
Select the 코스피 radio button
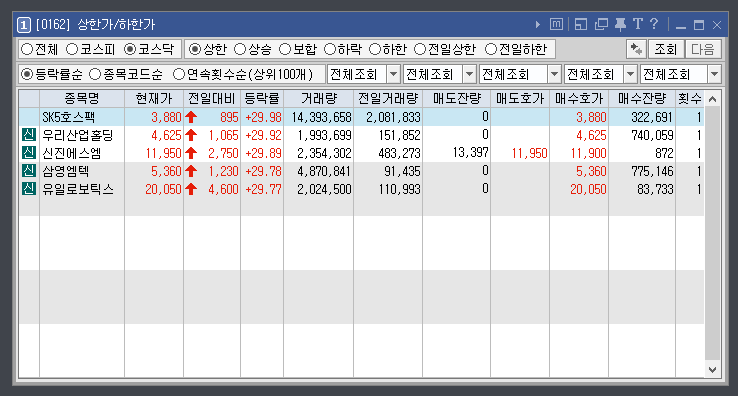tap(72, 49)
